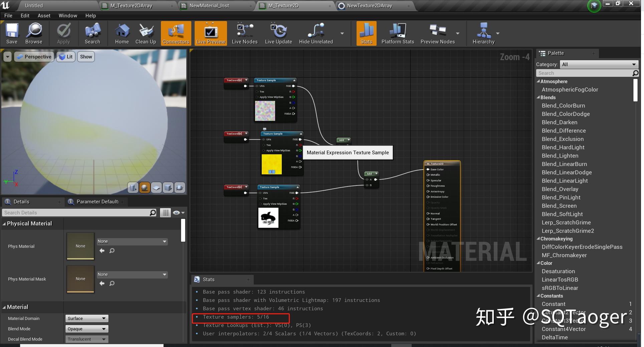Open the Palette Category dropdown
644x347 pixels.
coord(599,64)
